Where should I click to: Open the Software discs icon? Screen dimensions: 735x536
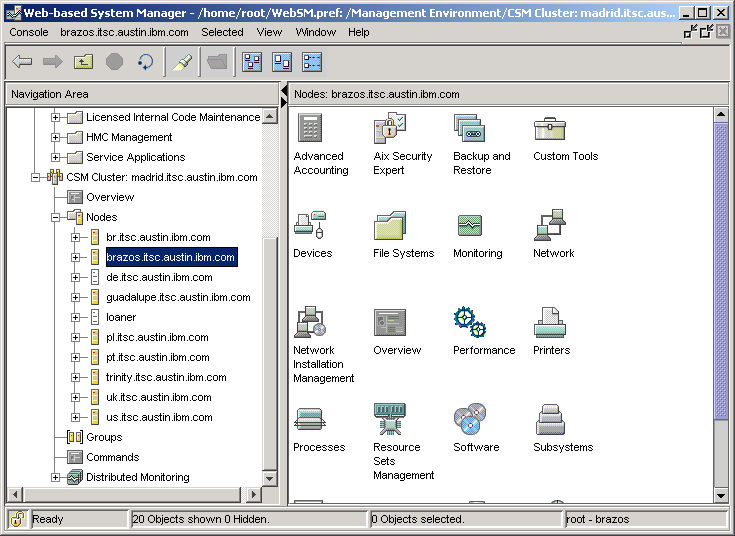pyautogui.click(x=470, y=419)
